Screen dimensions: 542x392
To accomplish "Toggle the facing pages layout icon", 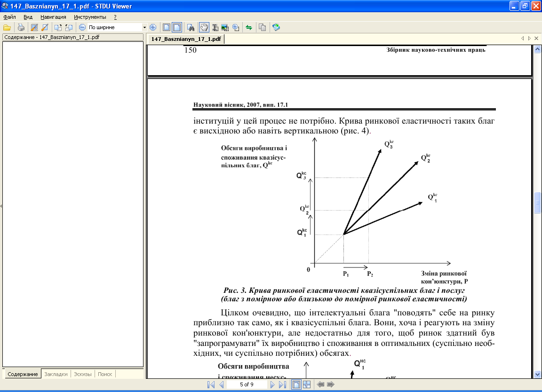I will pos(177,27).
